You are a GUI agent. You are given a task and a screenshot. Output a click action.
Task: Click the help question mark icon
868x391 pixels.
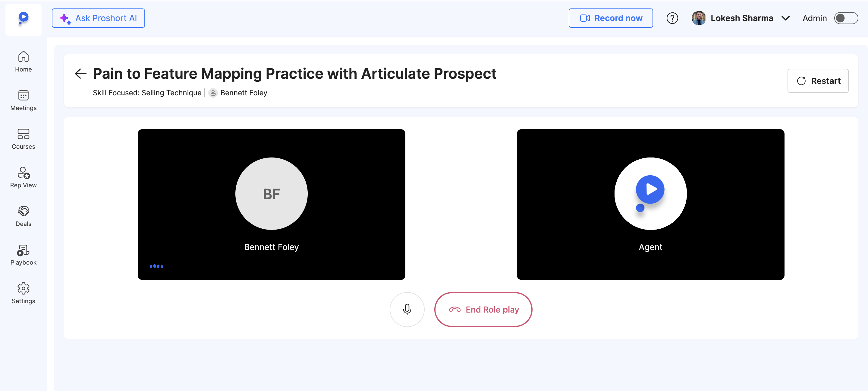point(672,18)
